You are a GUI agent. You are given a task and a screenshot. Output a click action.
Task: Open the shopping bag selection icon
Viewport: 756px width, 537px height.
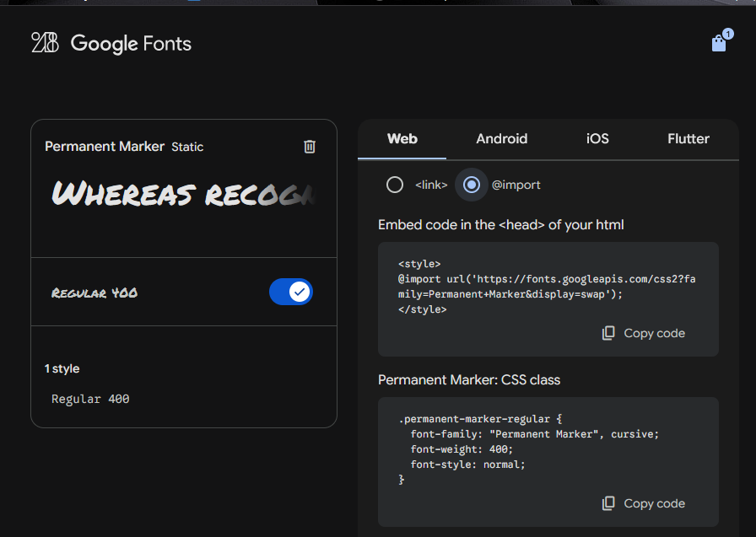pos(718,43)
